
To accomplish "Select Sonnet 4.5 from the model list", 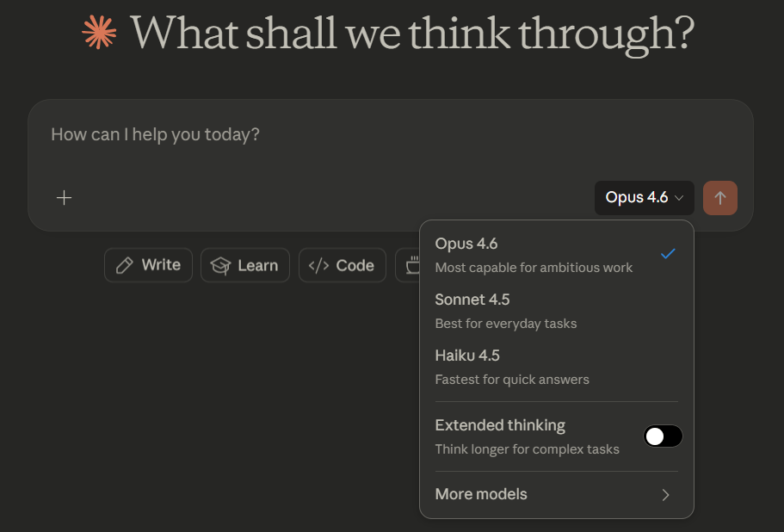I will 472,300.
